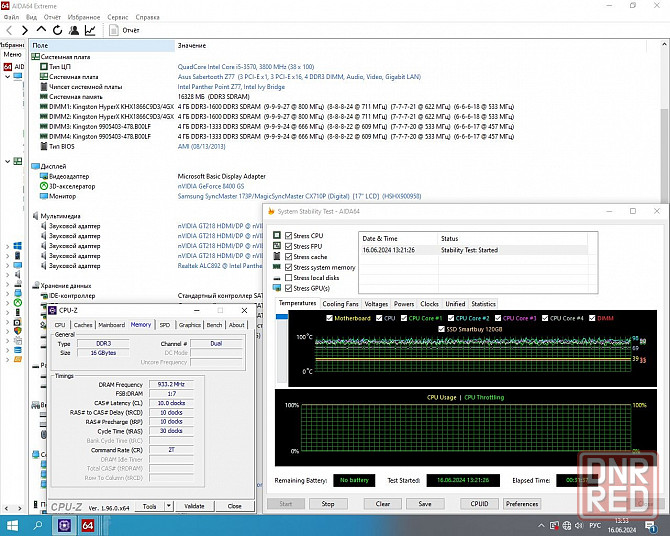
Task: Open the Bench tab in CPU-Z
Action: click(215, 325)
